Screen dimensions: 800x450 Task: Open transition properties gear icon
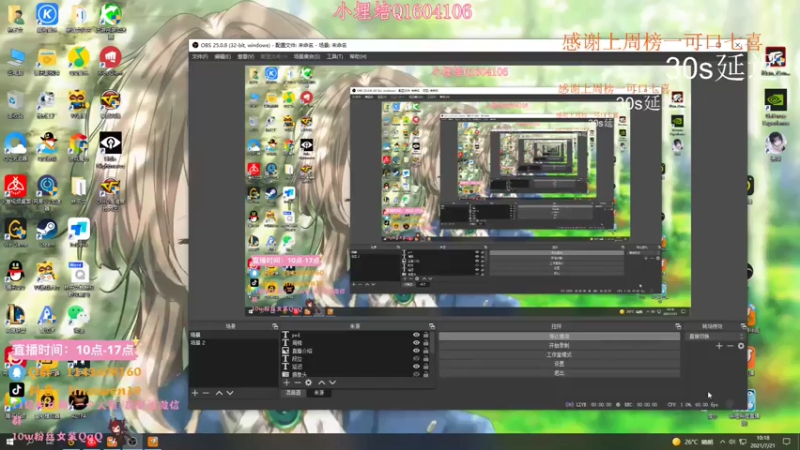(x=741, y=346)
